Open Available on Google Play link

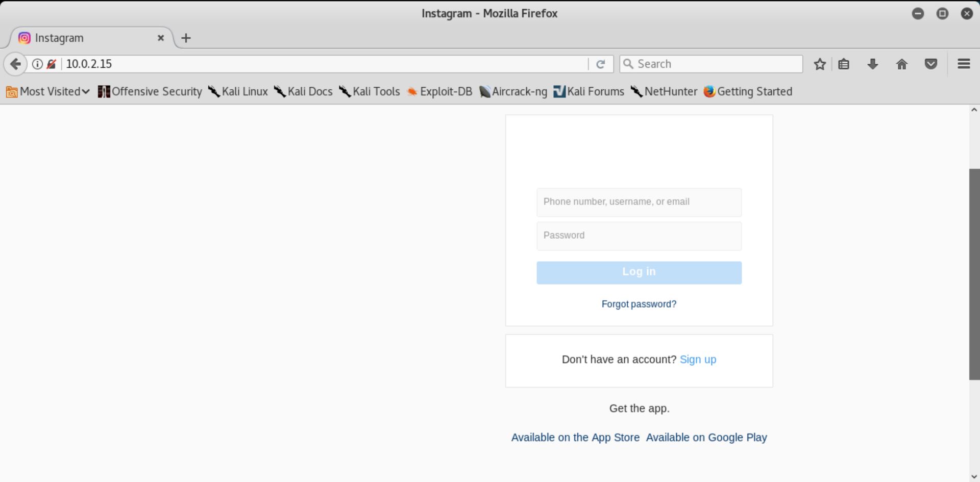click(706, 438)
